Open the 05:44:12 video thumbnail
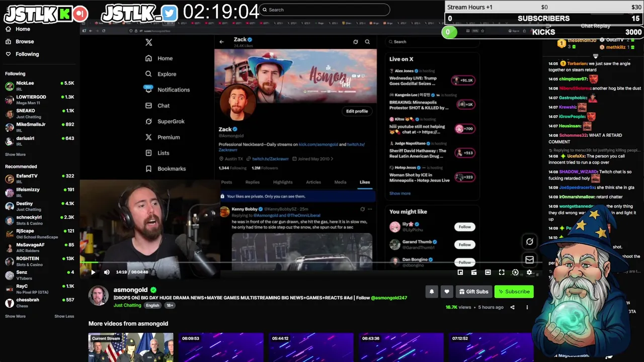Image resolution: width=644 pixels, height=362 pixels. coord(311,347)
